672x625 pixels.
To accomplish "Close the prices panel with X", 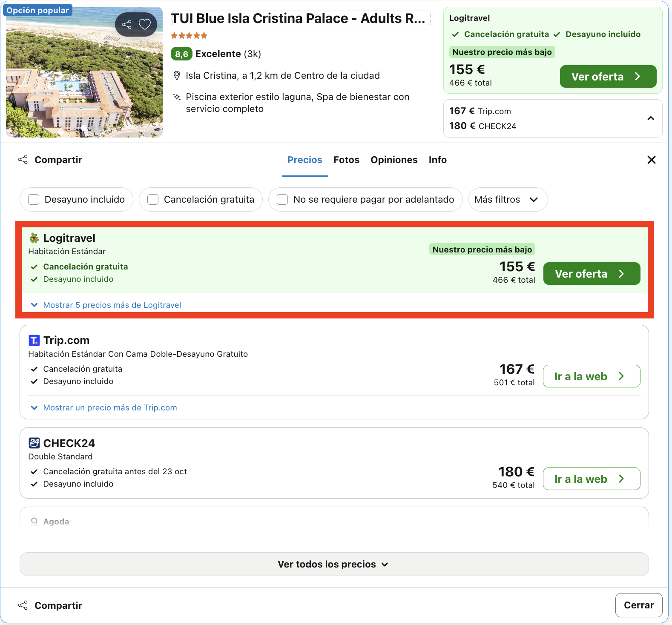I will coord(651,160).
